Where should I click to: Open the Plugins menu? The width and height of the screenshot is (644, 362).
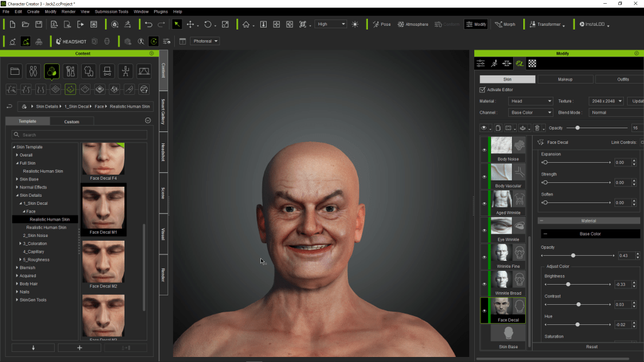[160, 11]
